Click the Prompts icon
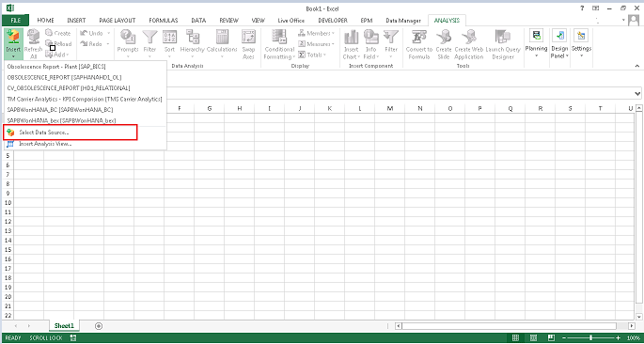This screenshot has height=344, width=644. 128,37
